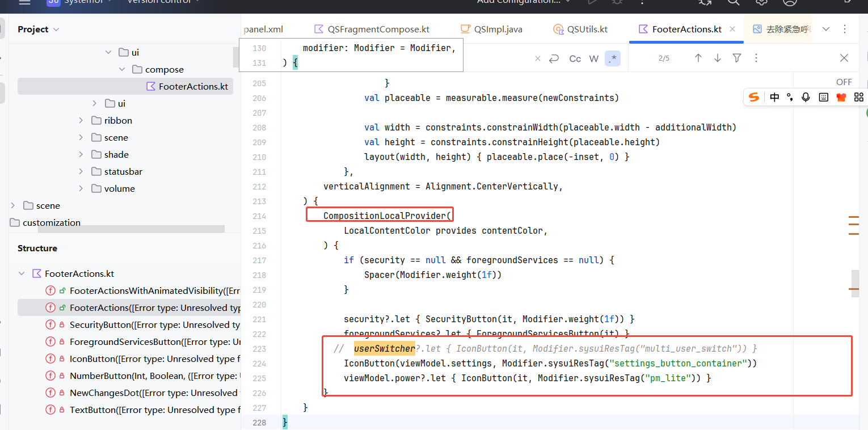Click the function icon beside SecurityButton
This screenshot has width=868, height=430.
[x=50, y=325]
